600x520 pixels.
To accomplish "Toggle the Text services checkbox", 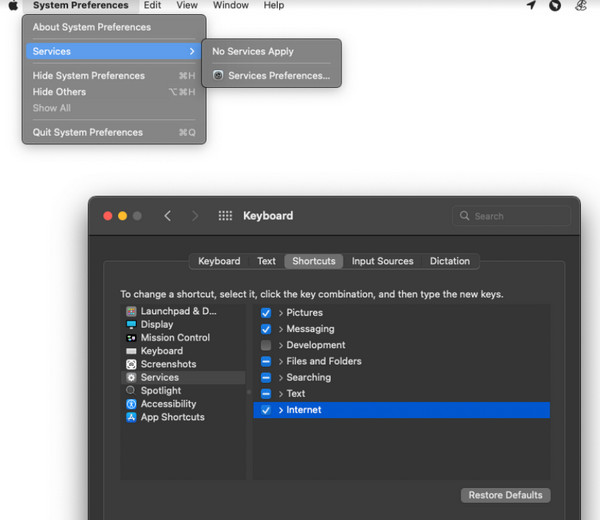I will pos(266,394).
